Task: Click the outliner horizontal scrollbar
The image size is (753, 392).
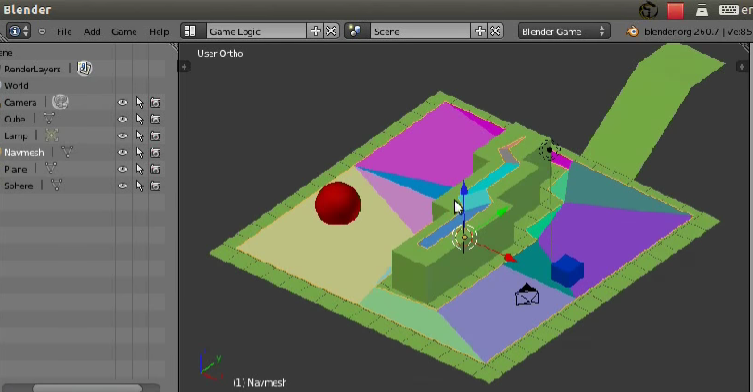Action: pos(87,388)
